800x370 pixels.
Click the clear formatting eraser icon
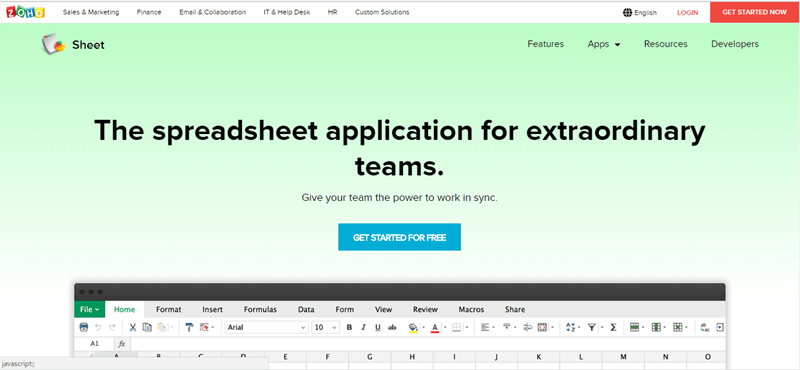205,327
